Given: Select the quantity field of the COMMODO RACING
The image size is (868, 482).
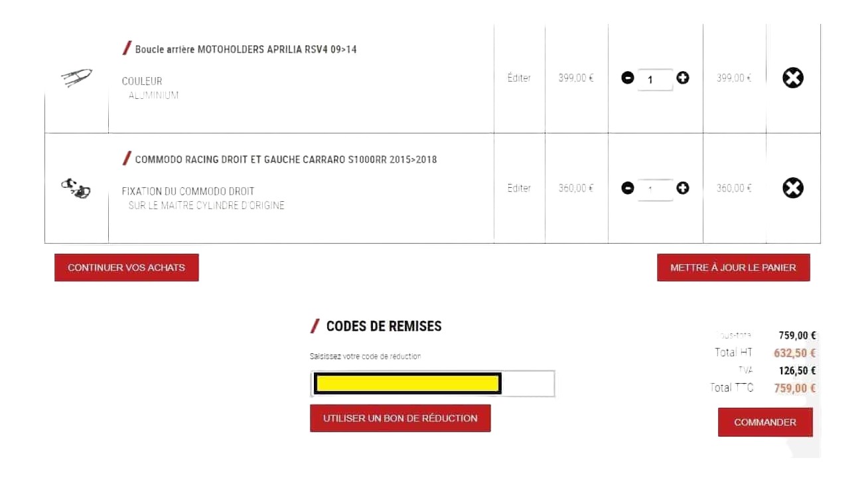Looking at the screenshot, I should (x=654, y=189).
